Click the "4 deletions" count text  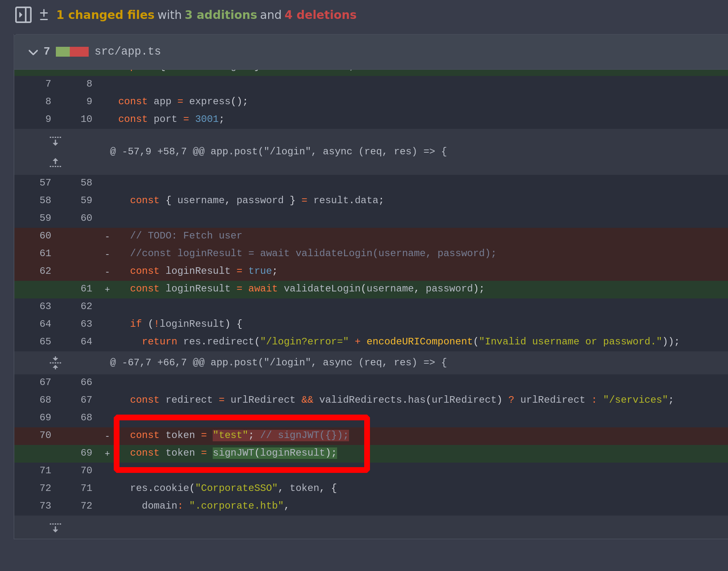tap(320, 15)
